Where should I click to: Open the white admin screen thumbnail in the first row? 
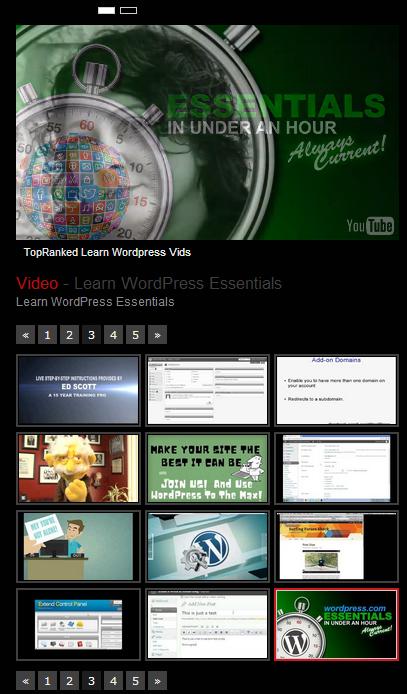click(207, 390)
